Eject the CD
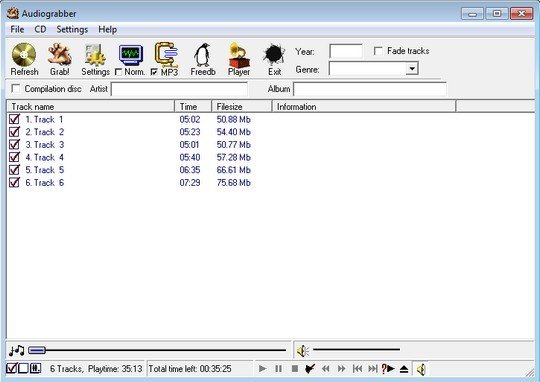 coord(404,369)
